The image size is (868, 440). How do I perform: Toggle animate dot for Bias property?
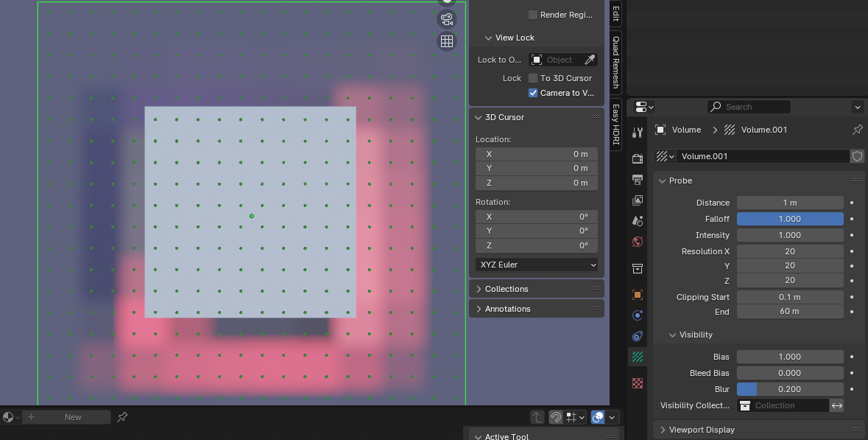pyautogui.click(x=852, y=357)
